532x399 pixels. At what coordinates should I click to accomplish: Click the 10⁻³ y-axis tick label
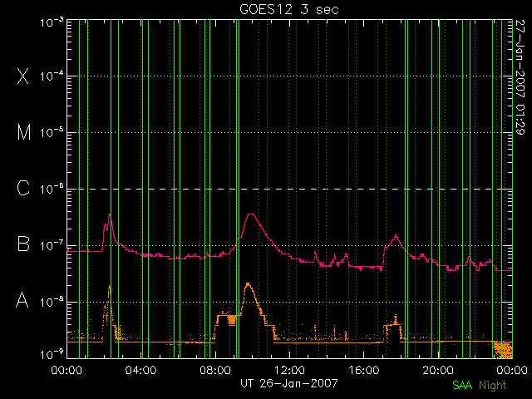tap(52, 22)
